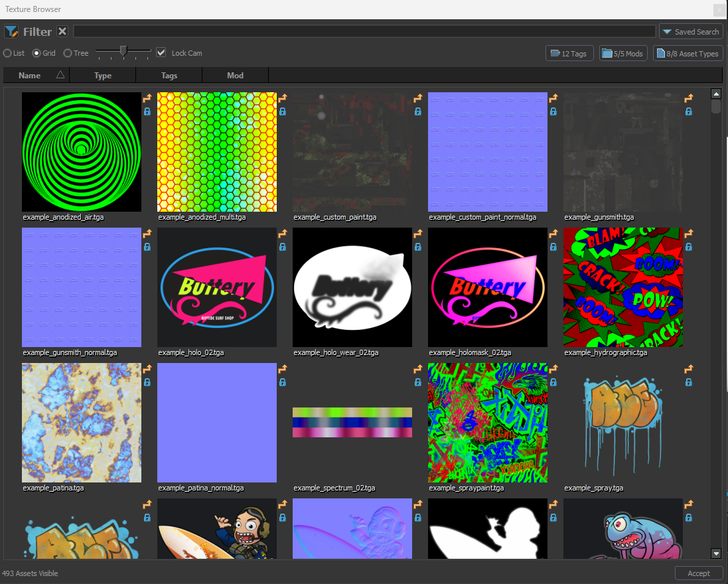Click lock icon beside example_patina.tga
The image size is (728, 584).
[x=147, y=382]
